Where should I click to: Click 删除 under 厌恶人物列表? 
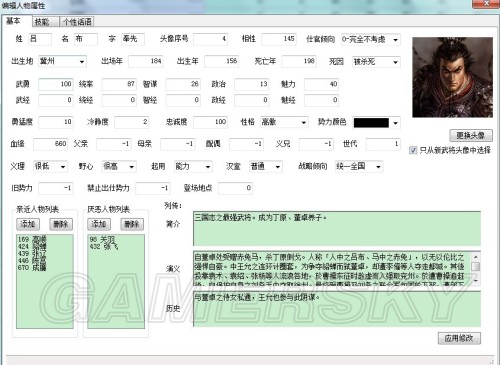click(x=132, y=224)
